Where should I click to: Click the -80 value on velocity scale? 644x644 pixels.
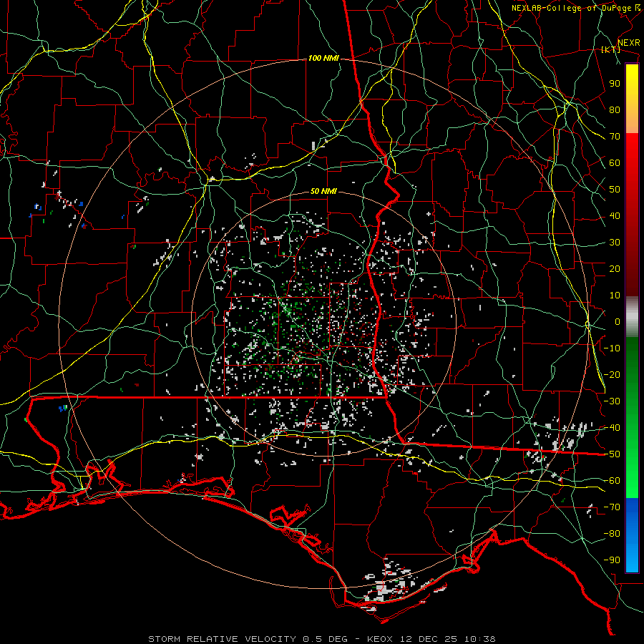(612, 534)
